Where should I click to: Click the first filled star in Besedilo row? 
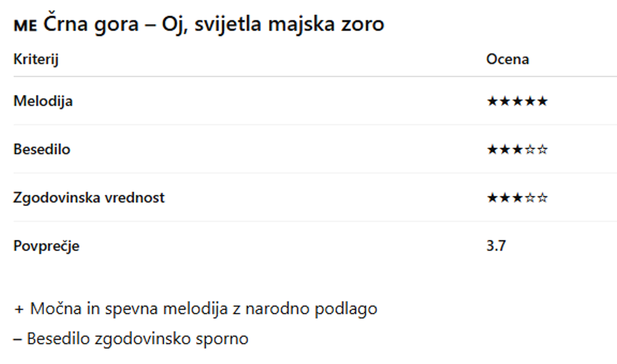[x=492, y=150]
